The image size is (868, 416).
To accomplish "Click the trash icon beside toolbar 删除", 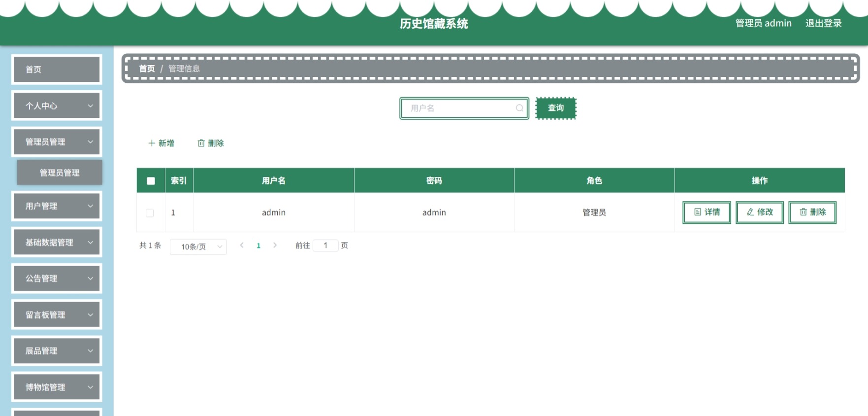I will tap(201, 143).
